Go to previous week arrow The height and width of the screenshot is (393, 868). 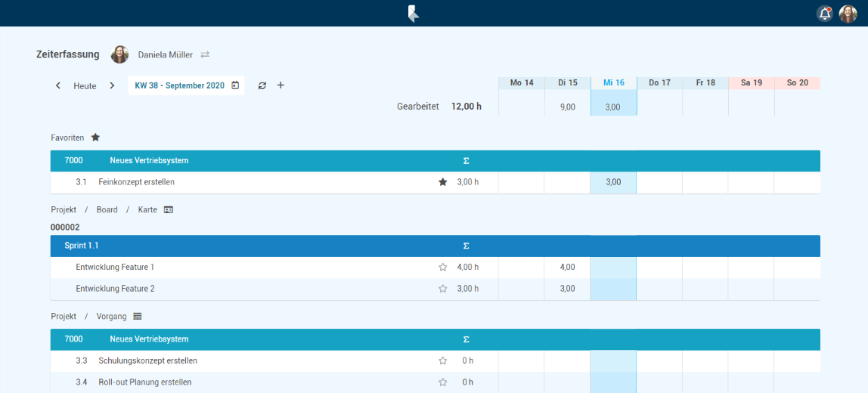58,85
